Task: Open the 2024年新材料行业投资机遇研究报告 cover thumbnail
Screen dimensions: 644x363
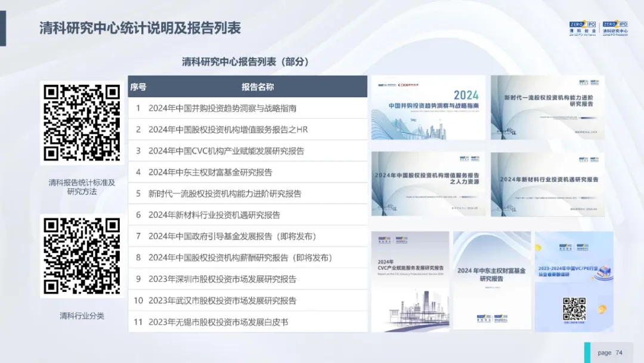Action: click(547, 184)
